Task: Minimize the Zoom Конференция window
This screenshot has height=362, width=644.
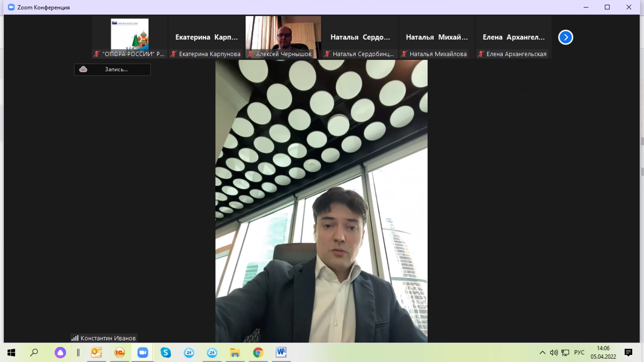Action: click(x=586, y=7)
